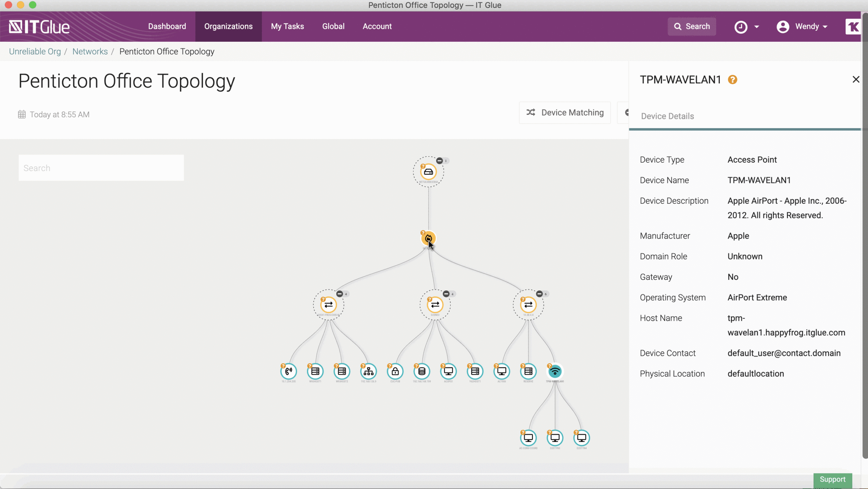Collapse the 10.48.4.4 switch node children
This screenshot has height=489, width=868.
coord(539,294)
